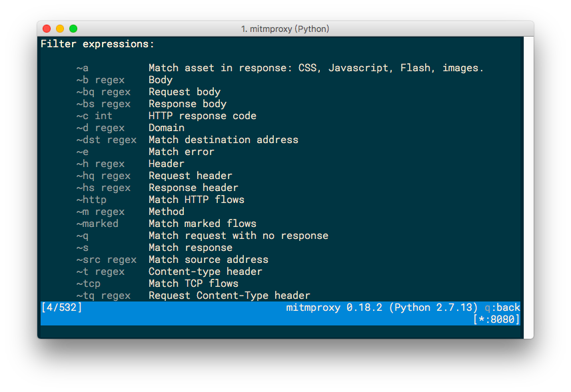Select the 'Request Content-Type header' description
This screenshot has width=571, height=392.
229,295
